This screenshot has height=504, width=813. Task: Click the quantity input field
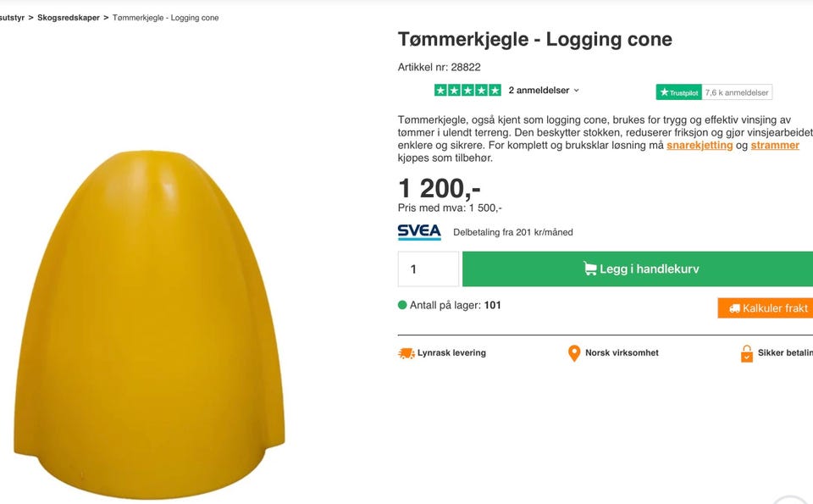(429, 269)
